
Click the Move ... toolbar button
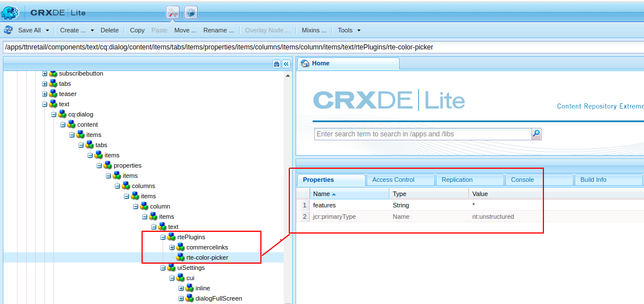tap(185, 30)
